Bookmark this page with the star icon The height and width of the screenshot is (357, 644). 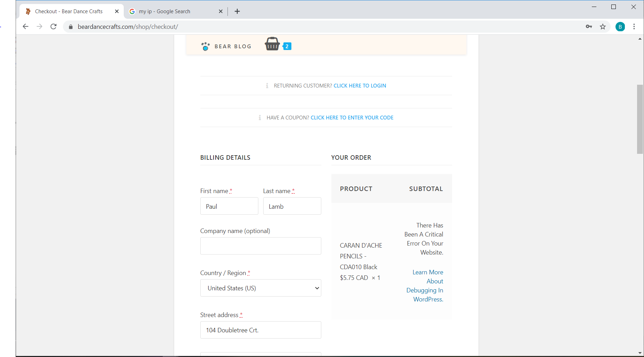click(603, 27)
